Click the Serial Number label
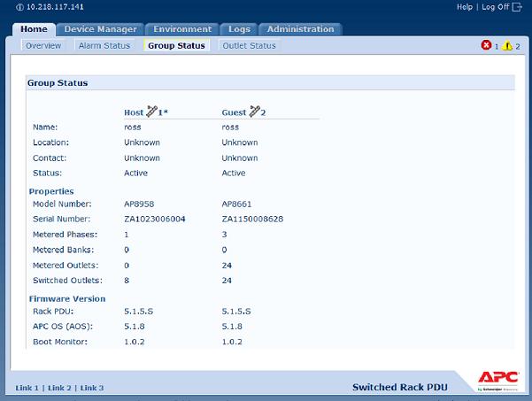The image size is (532, 401). coord(62,220)
